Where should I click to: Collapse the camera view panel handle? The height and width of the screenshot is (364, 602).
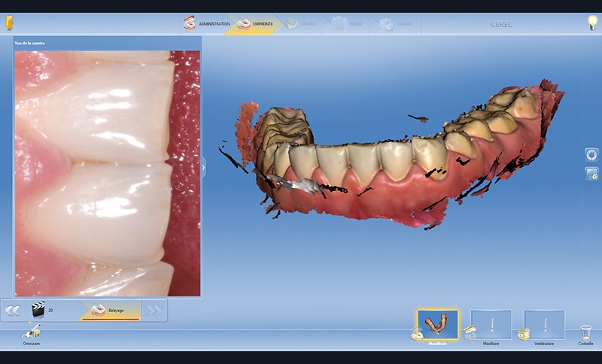pyautogui.click(x=203, y=167)
